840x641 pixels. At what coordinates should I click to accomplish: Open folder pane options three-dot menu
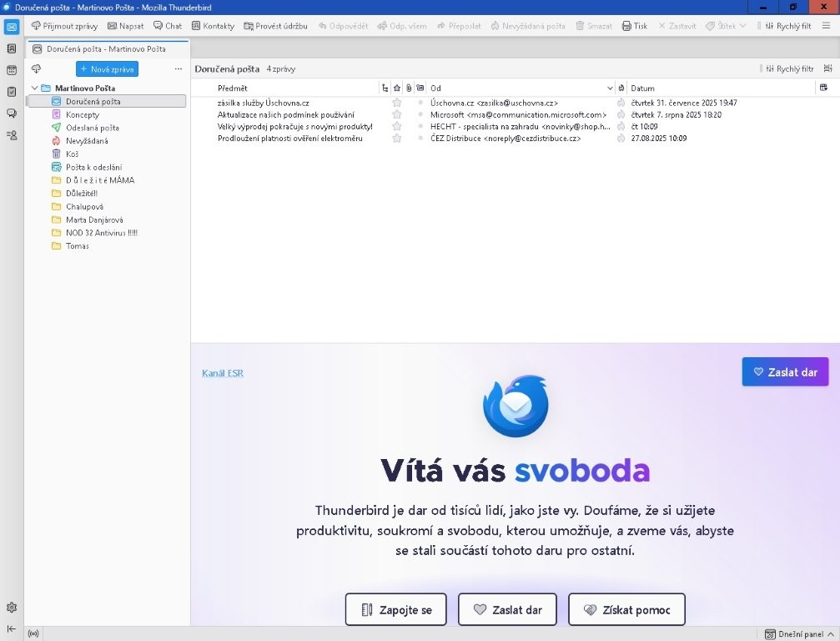click(x=179, y=68)
